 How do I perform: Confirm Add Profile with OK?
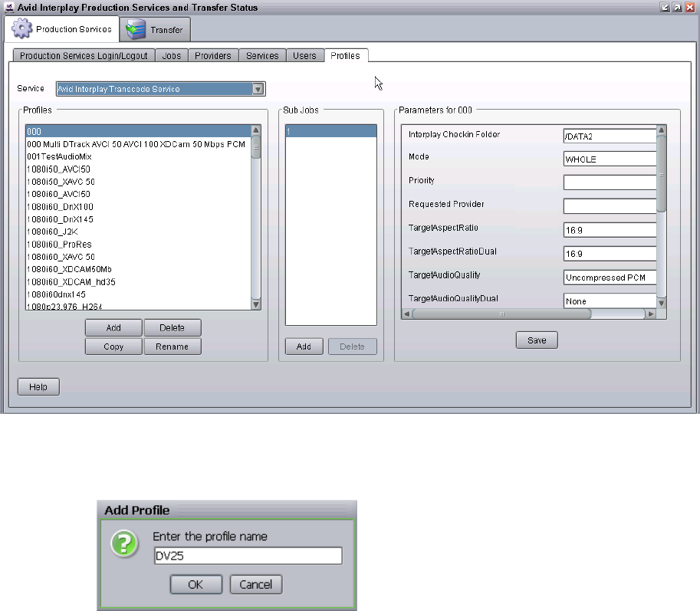point(196,584)
